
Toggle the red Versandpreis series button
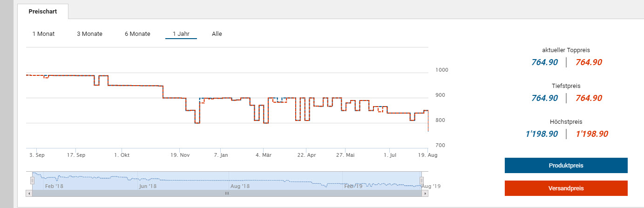tap(566, 188)
